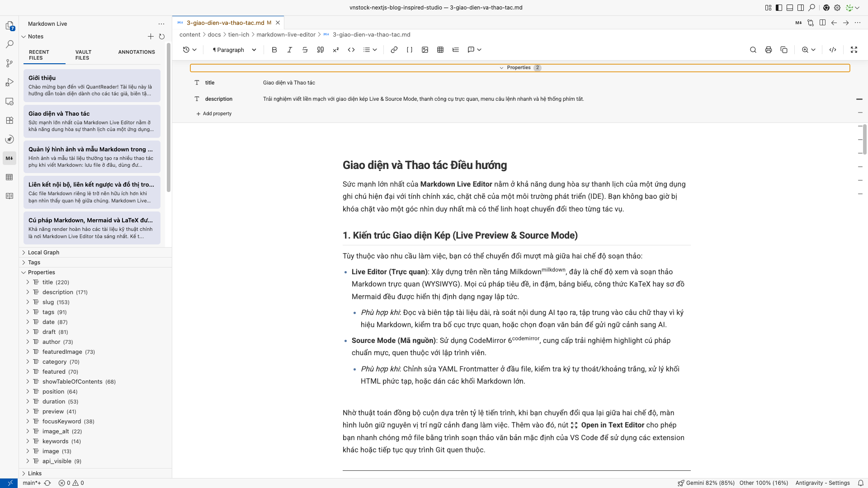Viewport: 868px width, 488px height.
Task: Toggle the bottom panel visibility
Action: pos(790,8)
